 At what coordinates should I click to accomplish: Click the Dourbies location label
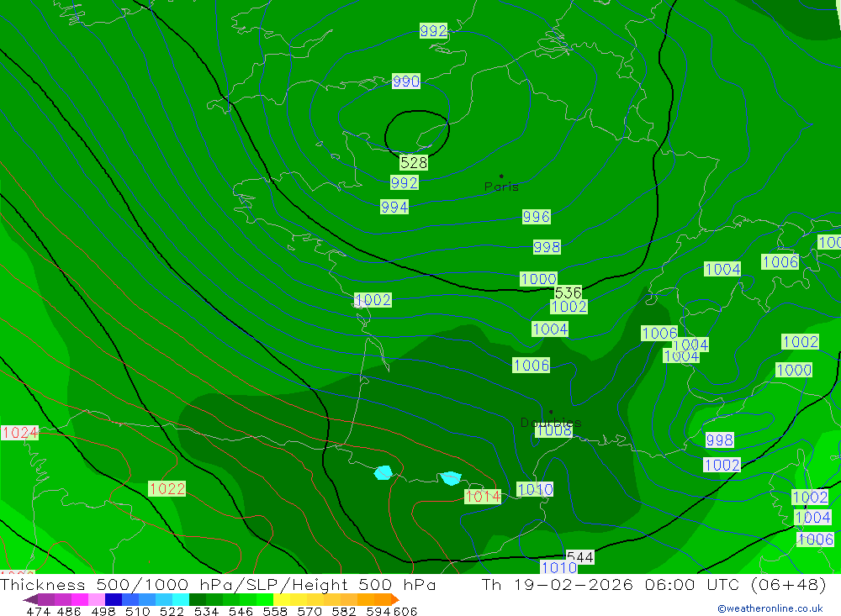tap(551, 422)
